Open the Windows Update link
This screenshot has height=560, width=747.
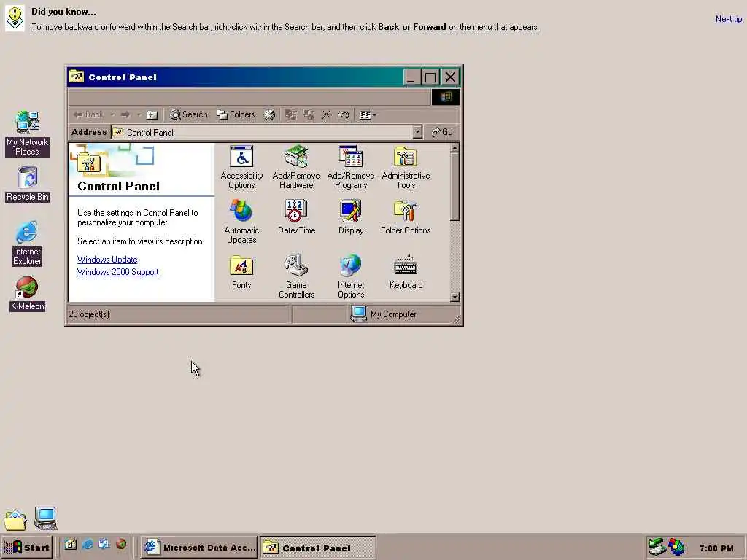coord(107,260)
